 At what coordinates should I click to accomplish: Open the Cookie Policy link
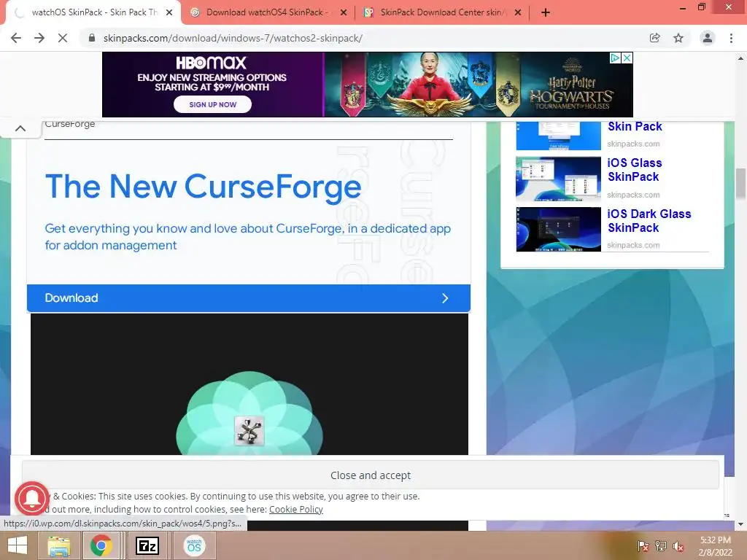(x=296, y=510)
